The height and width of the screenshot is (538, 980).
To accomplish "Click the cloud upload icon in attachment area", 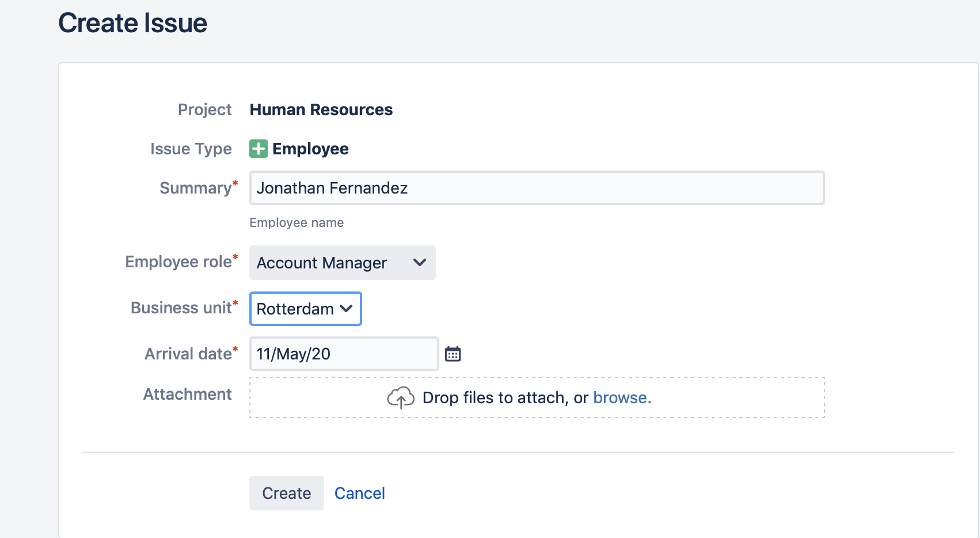I will [x=401, y=397].
